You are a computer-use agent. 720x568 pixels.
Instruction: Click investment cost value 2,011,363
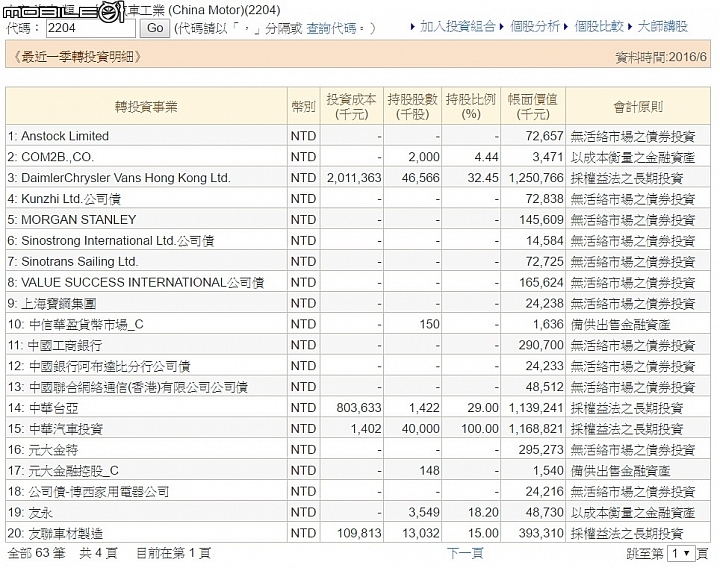click(354, 178)
